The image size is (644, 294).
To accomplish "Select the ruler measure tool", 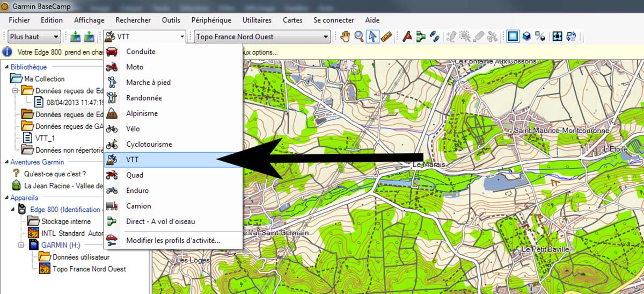I will [386, 37].
